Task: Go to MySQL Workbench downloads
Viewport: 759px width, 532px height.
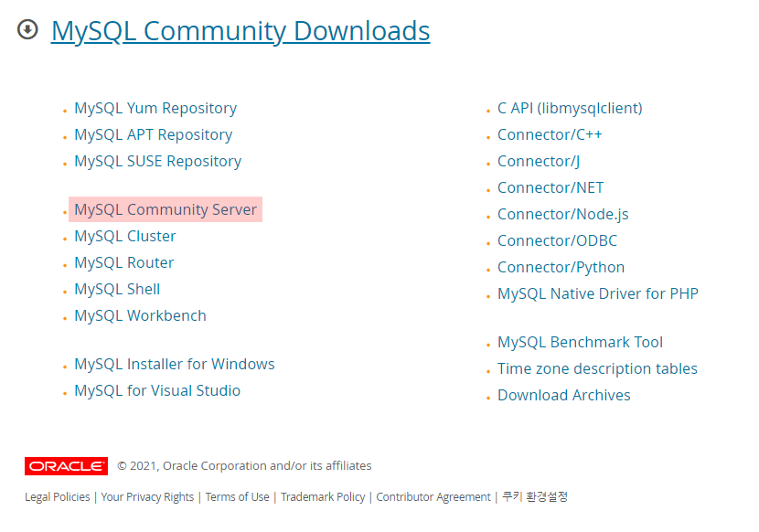Action: click(141, 315)
